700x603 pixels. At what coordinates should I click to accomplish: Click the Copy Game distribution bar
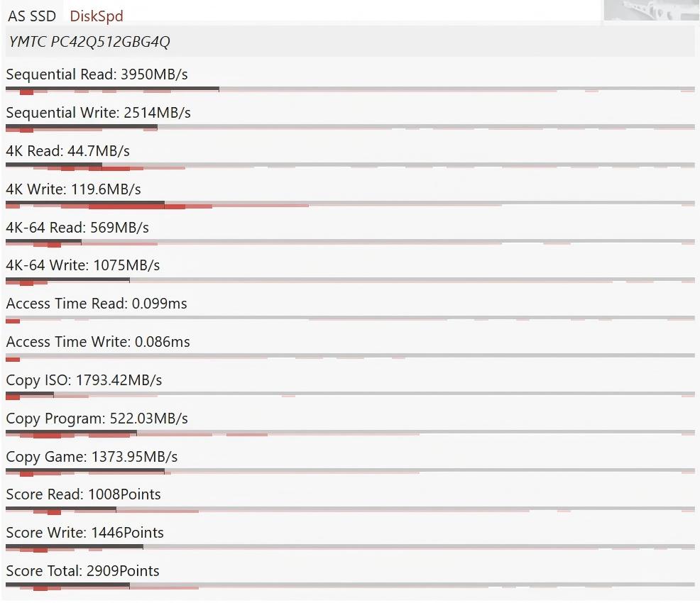tap(350, 472)
